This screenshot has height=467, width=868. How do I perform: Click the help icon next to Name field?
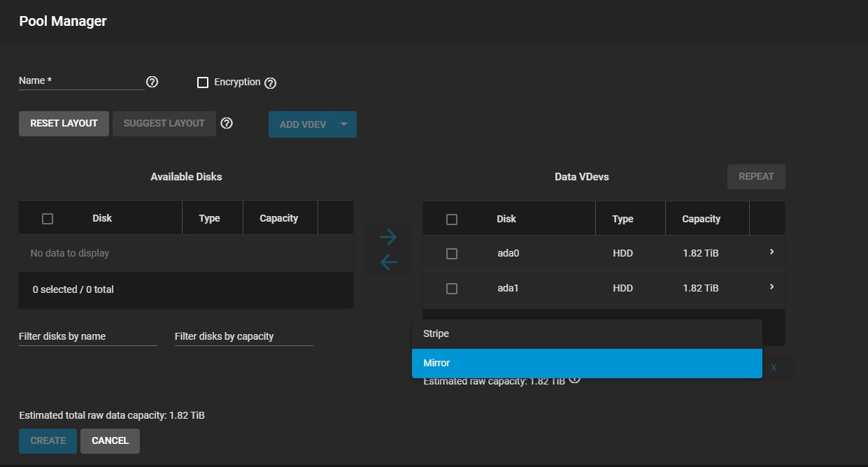(x=152, y=82)
